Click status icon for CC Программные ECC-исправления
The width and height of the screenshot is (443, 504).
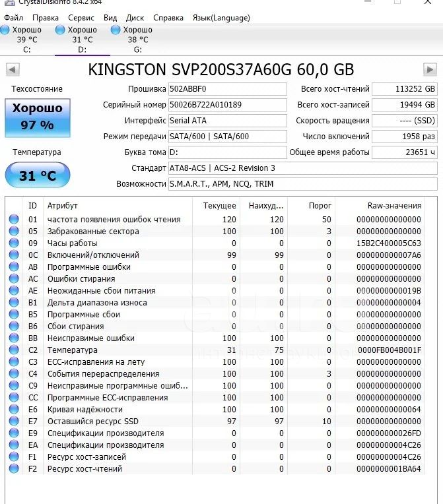point(14,397)
